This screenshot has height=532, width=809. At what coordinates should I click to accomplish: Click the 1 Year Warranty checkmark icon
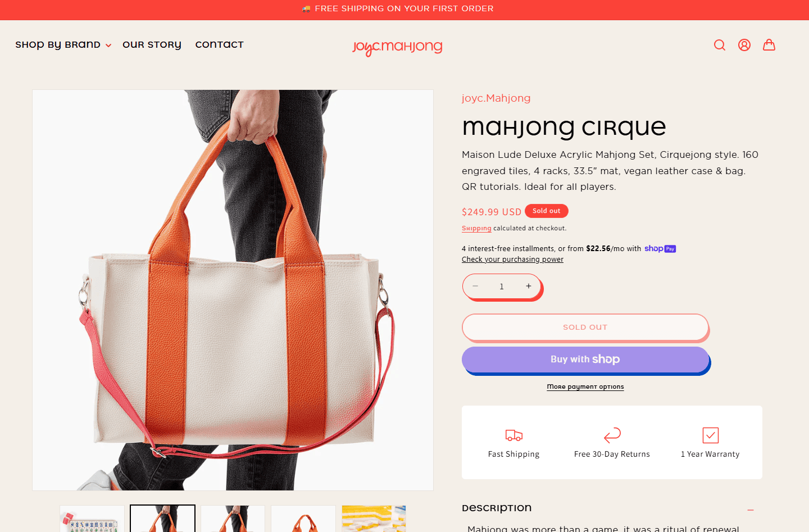[x=711, y=435]
